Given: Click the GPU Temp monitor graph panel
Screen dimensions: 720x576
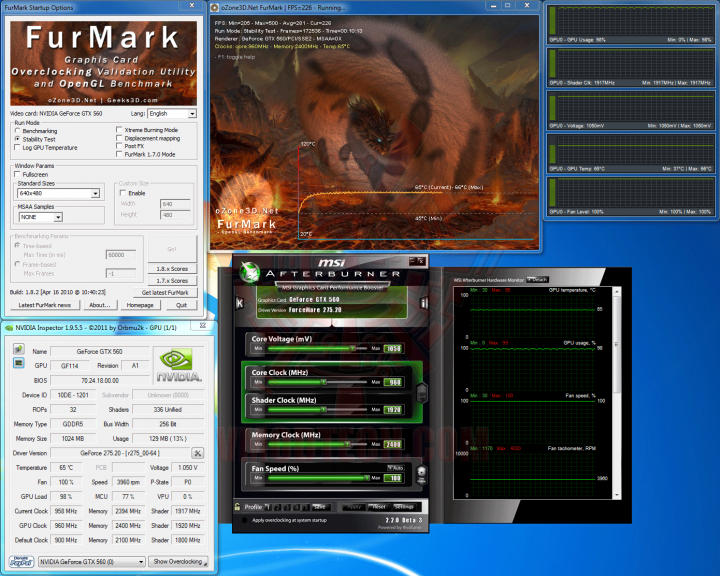Looking at the screenshot, I should coord(630,152).
